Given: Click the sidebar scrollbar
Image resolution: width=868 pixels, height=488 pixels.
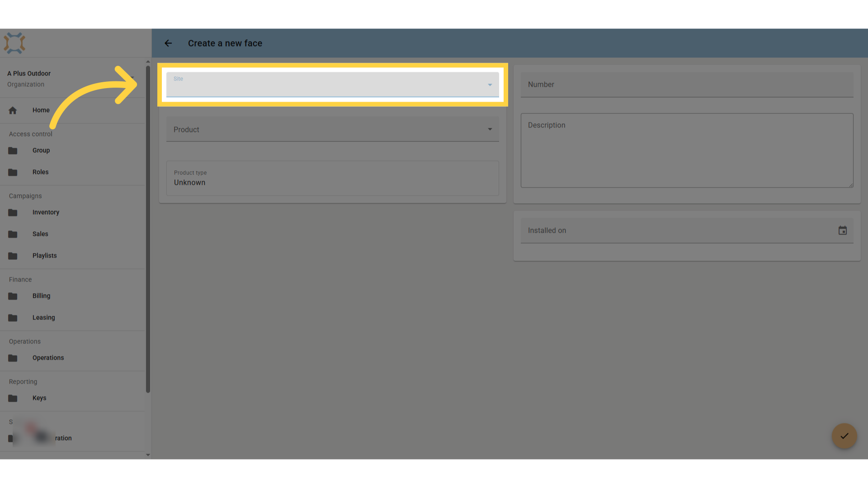Looking at the screenshot, I should [x=148, y=229].
